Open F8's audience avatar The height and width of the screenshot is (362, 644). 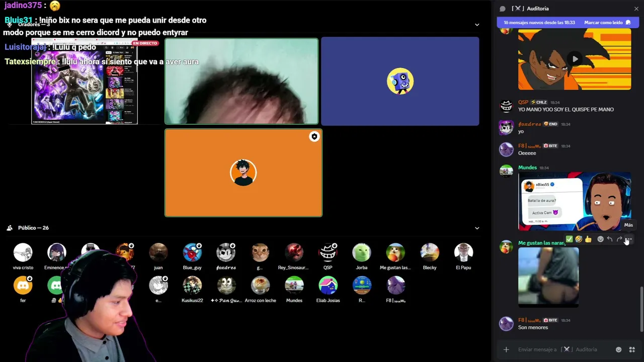coord(395,286)
